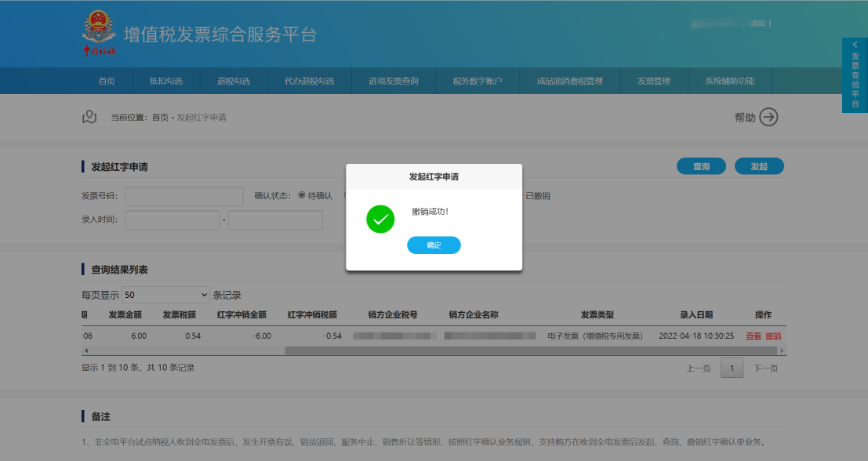This screenshot has width=868, height=461.
Task: Click the 查询 button
Action: click(701, 166)
